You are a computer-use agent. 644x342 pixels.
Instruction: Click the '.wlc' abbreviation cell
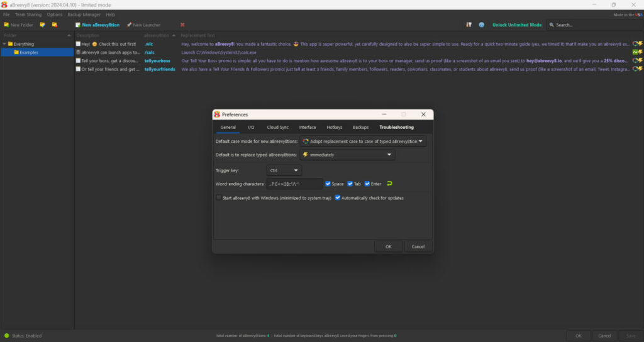pyautogui.click(x=148, y=44)
